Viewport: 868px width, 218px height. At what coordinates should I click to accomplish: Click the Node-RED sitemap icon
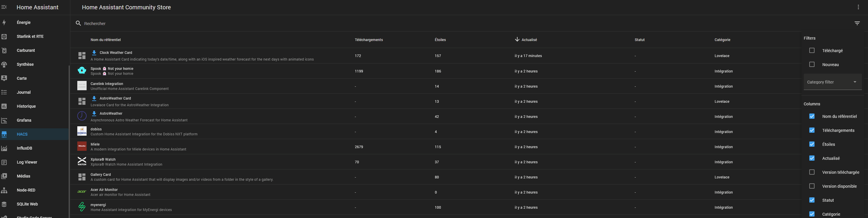(x=4, y=190)
